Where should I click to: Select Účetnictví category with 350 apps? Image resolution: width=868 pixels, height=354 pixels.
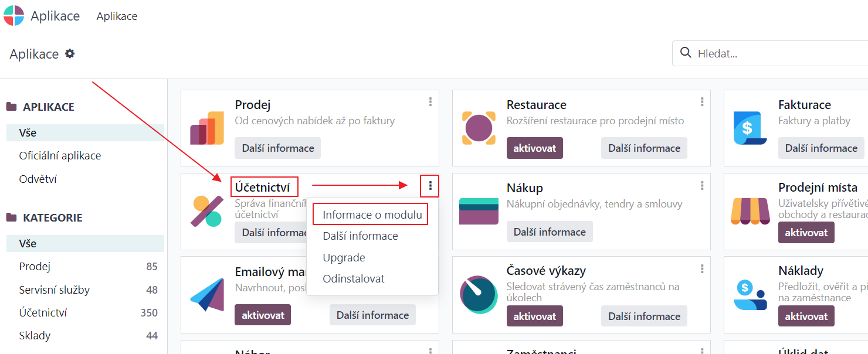pos(85,312)
